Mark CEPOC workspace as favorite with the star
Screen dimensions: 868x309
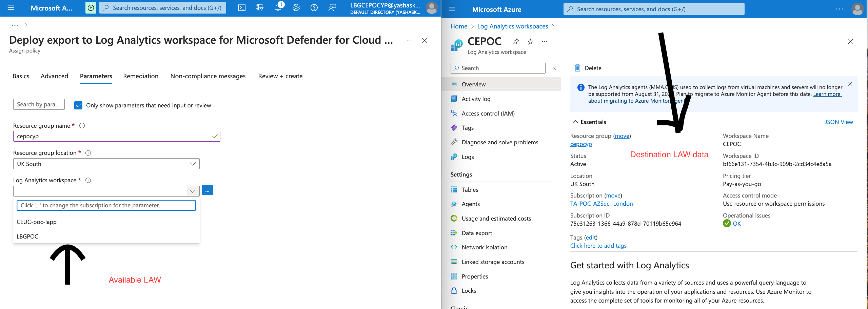(530, 42)
